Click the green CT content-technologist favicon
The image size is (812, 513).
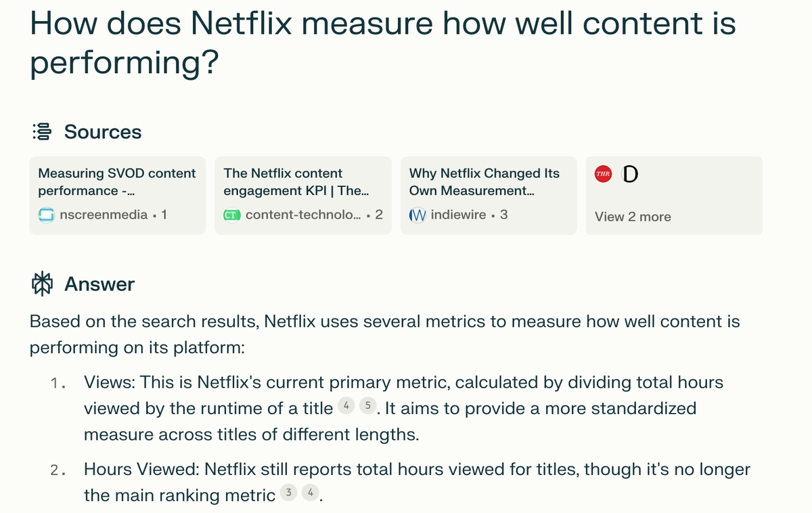pos(231,215)
